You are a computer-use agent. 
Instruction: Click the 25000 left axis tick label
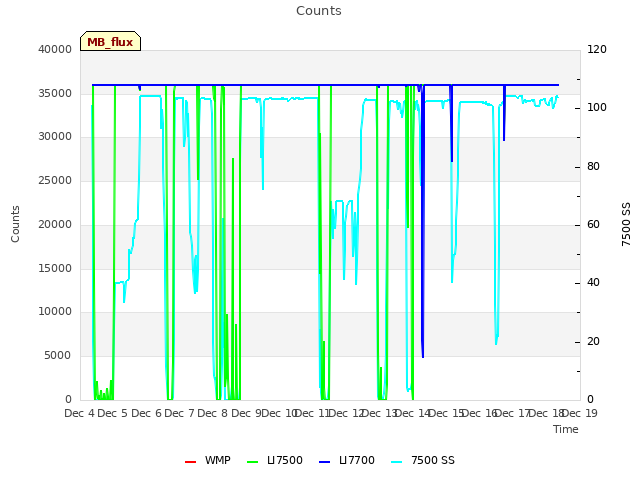[x=55, y=180]
